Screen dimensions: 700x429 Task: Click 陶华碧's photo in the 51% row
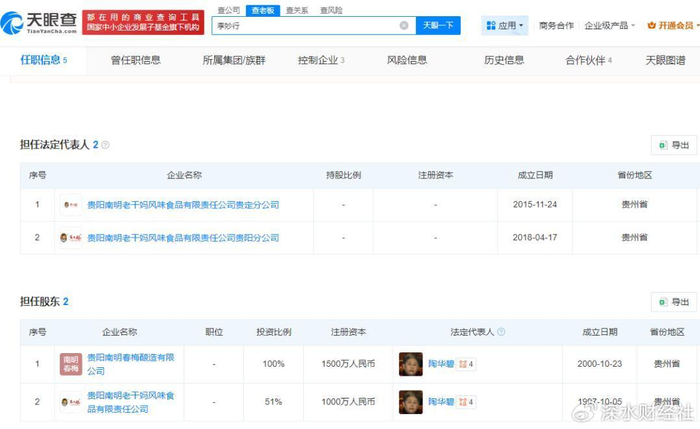pyautogui.click(x=411, y=402)
